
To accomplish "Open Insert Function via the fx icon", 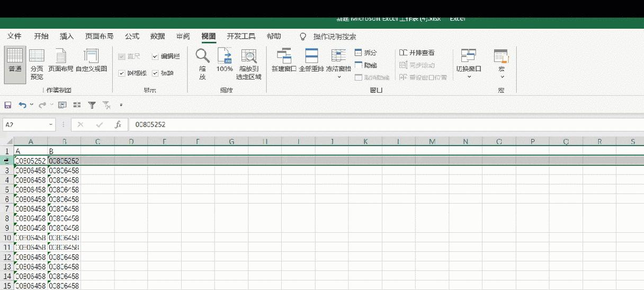I will point(118,125).
